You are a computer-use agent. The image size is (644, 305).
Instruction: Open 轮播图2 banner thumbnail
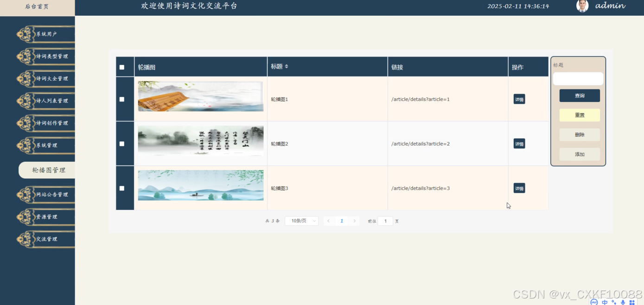coord(201,141)
